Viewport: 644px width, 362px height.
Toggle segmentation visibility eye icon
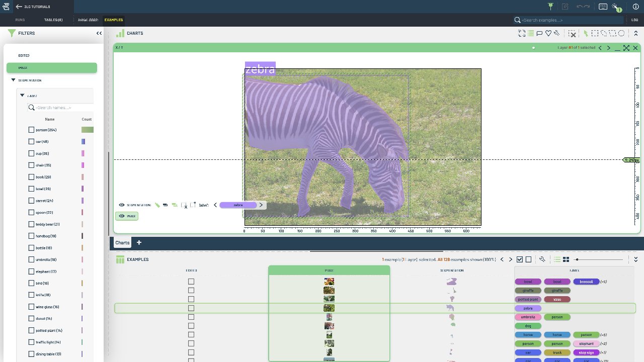pos(122,205)
